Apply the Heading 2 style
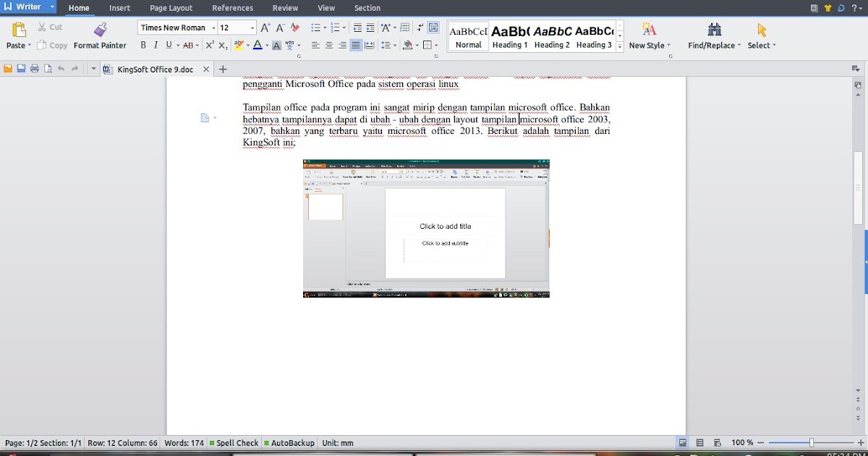The image size is (868, 456). click(x=552, y=37)
